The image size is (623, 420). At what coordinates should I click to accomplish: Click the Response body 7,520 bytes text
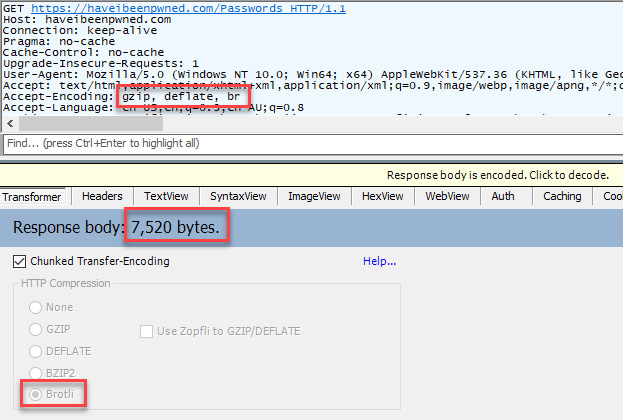coord(116,227)
